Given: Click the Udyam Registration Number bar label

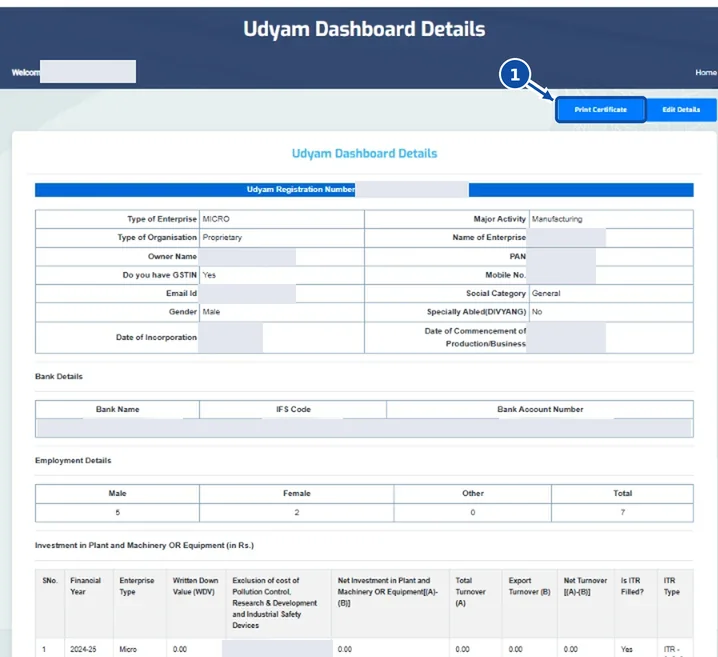Looking at the screenshot, I should [300, 190].
